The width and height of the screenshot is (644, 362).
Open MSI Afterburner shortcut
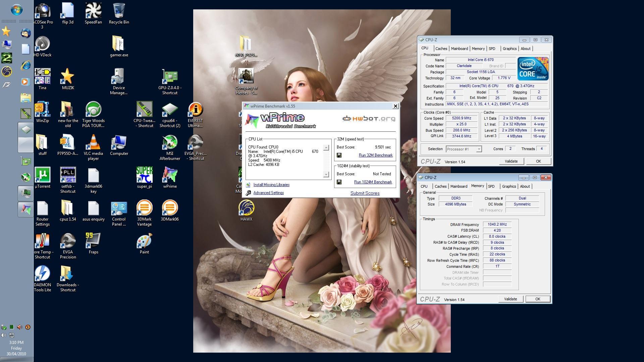click(170, 143)
